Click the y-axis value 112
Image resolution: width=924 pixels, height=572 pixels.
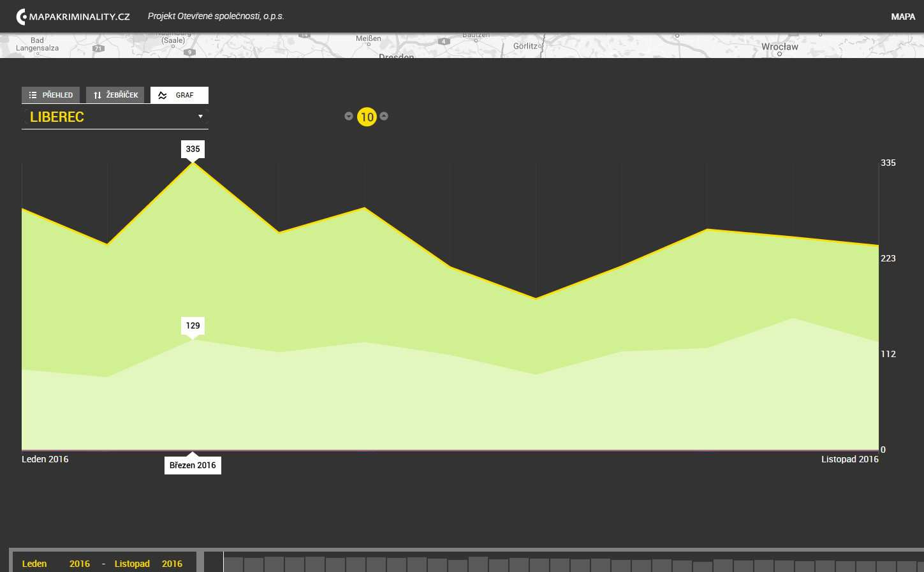tap(888, 354)
